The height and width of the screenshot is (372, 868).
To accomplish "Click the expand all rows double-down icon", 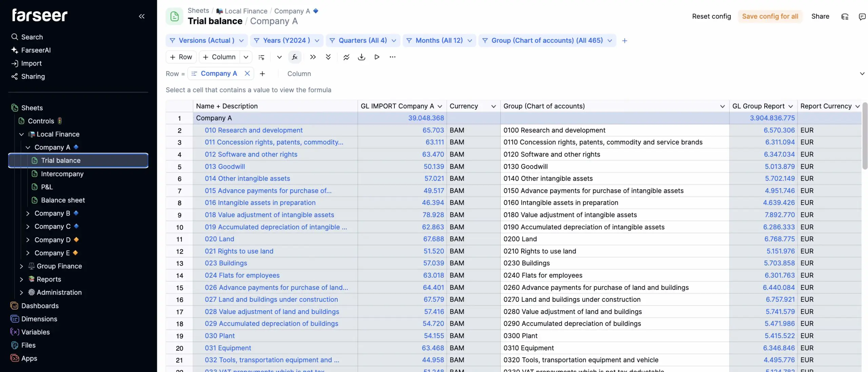I will 328,57.
